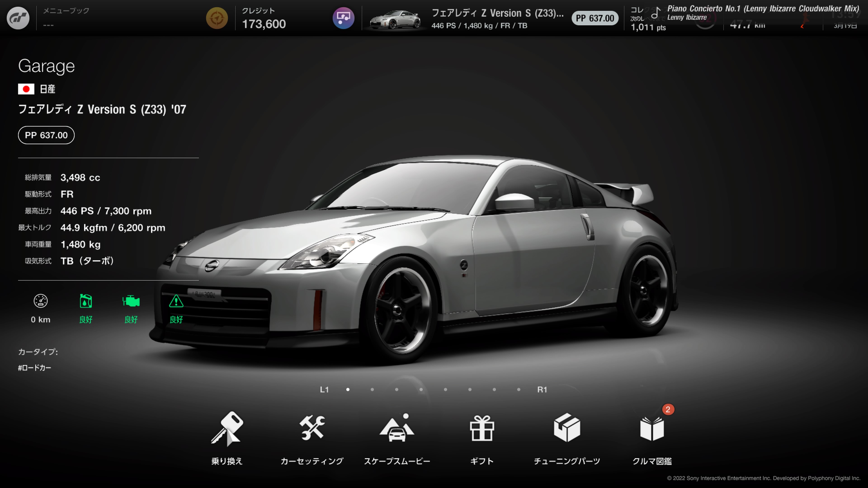Click the car key 乗り換え icon
The height and width of the screenshot is (488, 868).
(x=227, y=428)
